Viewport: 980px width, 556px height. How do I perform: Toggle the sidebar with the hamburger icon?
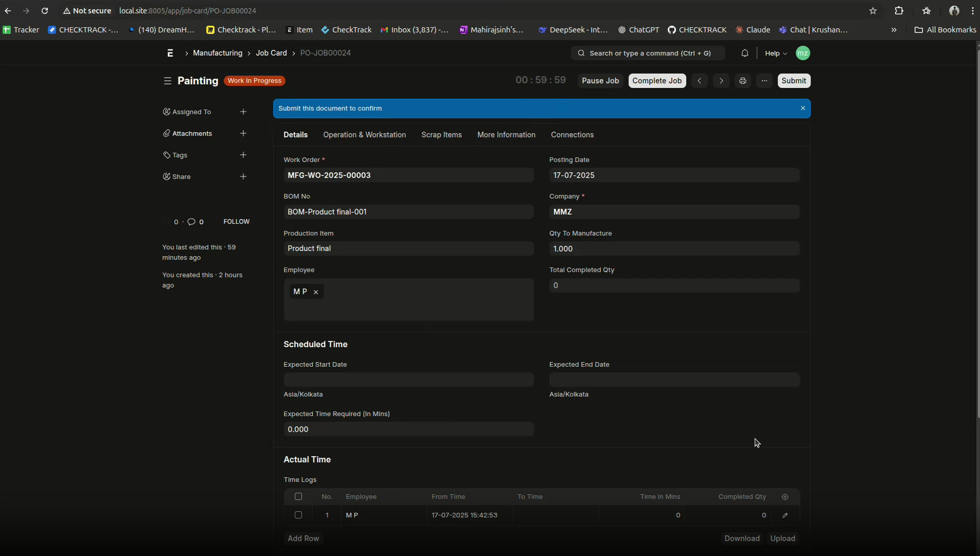tap(167, 81)
